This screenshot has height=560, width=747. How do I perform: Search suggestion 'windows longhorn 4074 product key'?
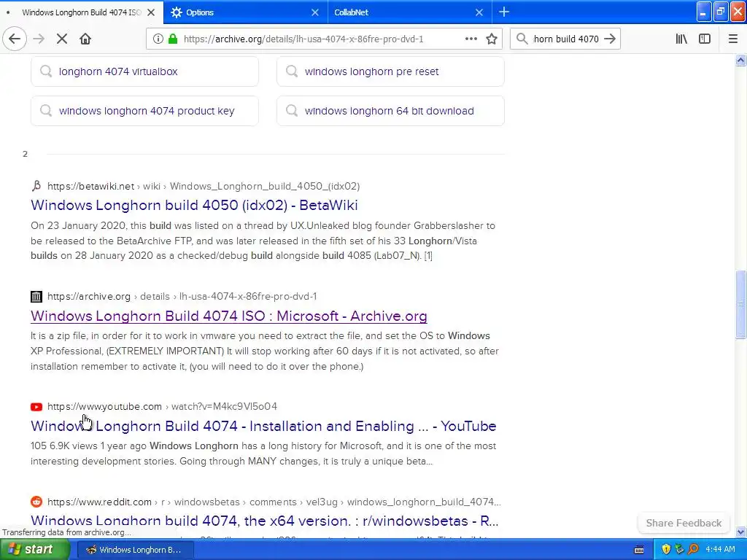pos(145,111)
